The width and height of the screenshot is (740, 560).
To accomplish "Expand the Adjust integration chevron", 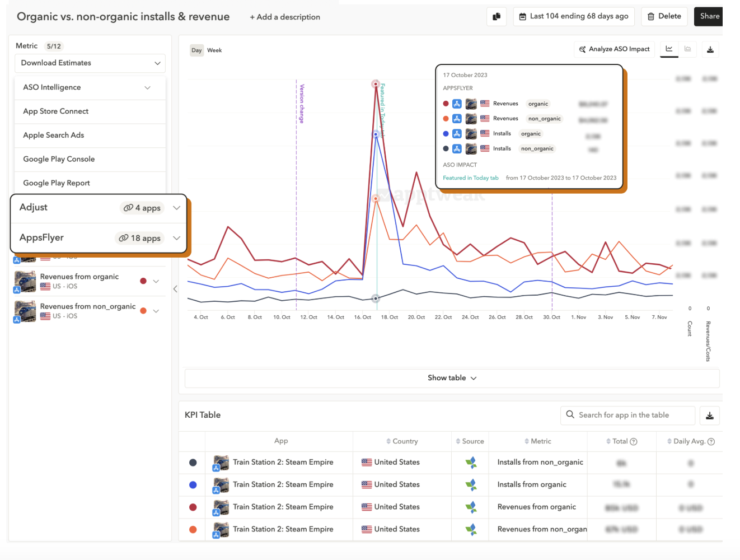I will (176, 208).
